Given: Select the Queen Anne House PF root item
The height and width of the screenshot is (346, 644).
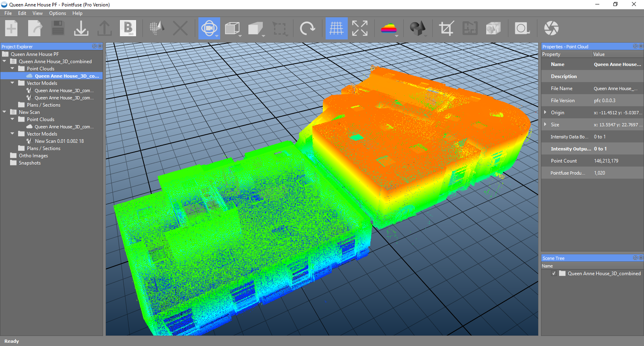Looking at the screenshot, I should (x=35, y=54).
